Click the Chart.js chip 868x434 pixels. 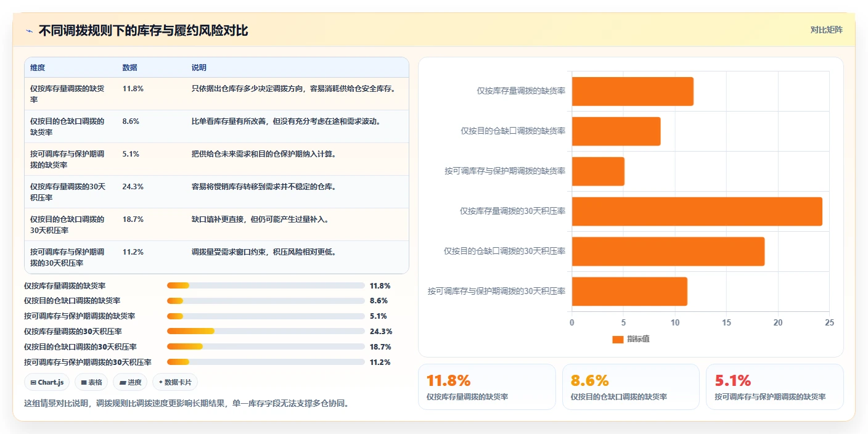(47, 382)
